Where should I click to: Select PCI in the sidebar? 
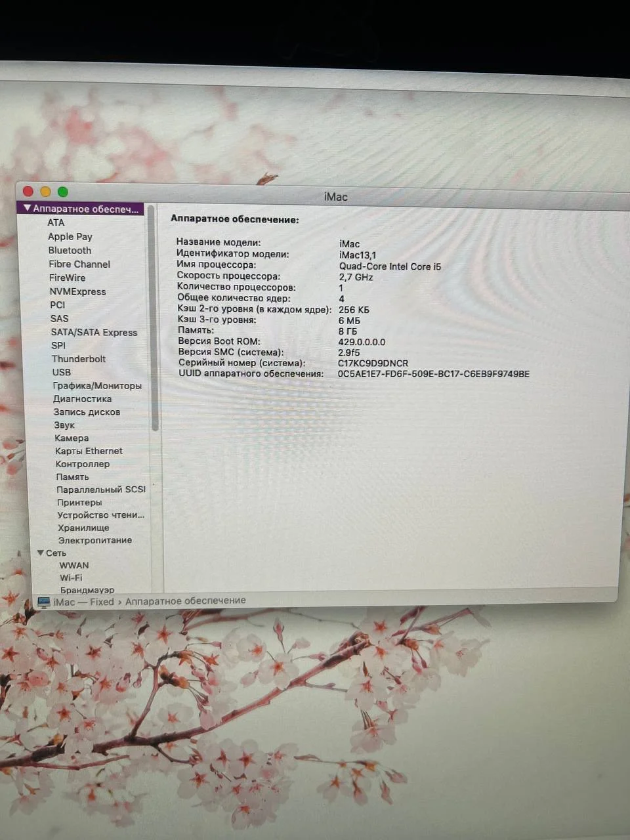tap(58, 304)
